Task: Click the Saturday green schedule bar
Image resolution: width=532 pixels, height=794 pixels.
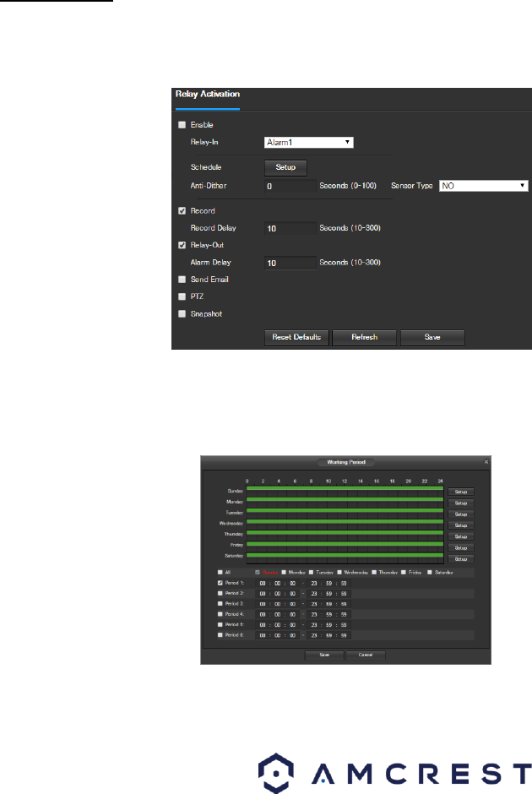Action: tap(345, 556)
